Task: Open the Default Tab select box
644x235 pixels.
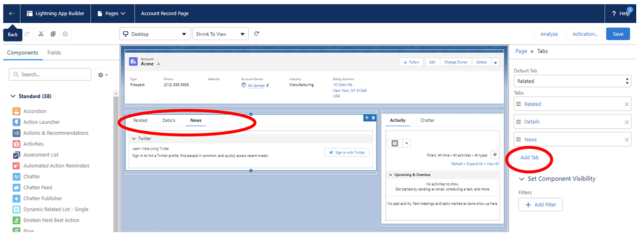Action: point(572,81)
